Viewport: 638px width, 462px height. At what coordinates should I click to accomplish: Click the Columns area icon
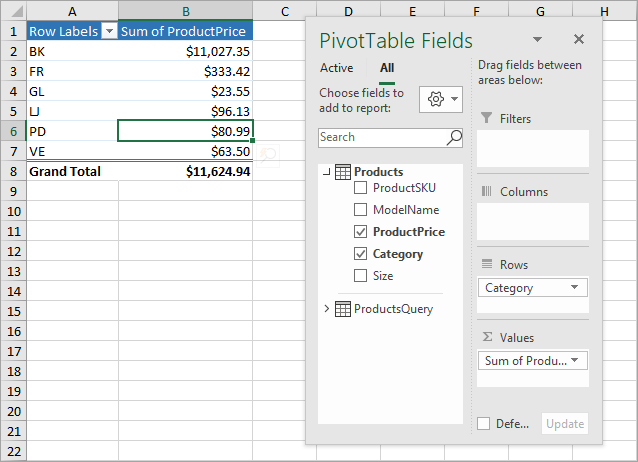[x=487, y=191]
